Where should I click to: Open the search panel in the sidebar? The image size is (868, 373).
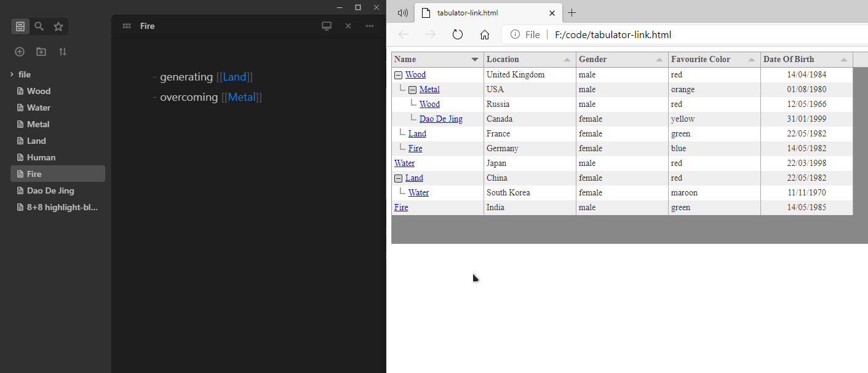(38, 26)
